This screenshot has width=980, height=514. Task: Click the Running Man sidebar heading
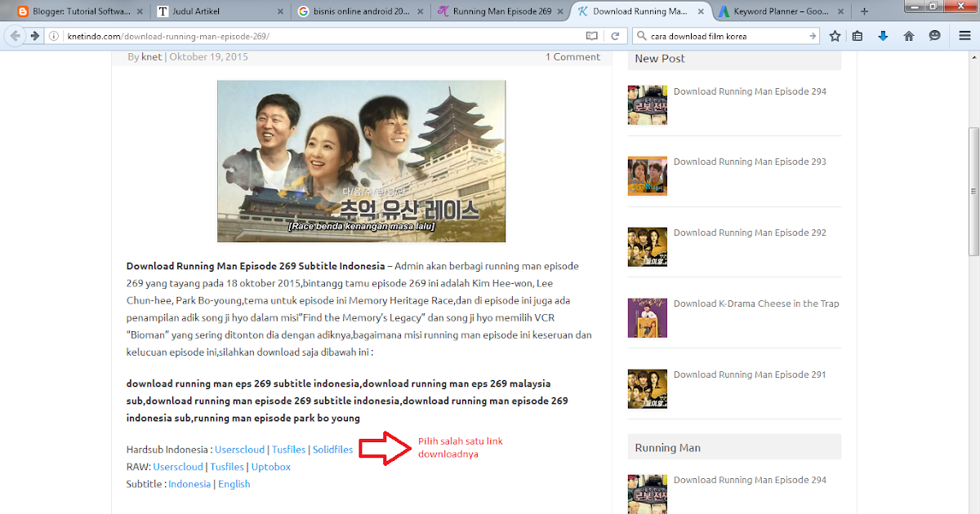667,447
